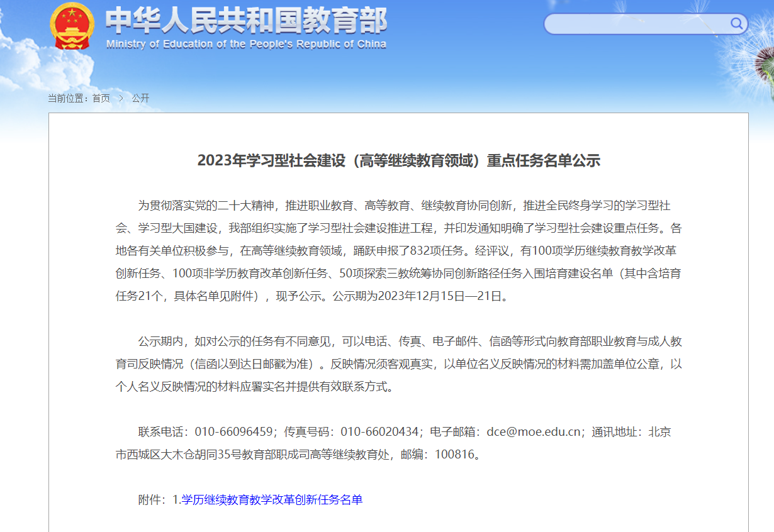Image resolution: width=774 pixels, height=532 pixels.
Task: Click the fax number 010-66020434
Action: click(x=379, y=432)
